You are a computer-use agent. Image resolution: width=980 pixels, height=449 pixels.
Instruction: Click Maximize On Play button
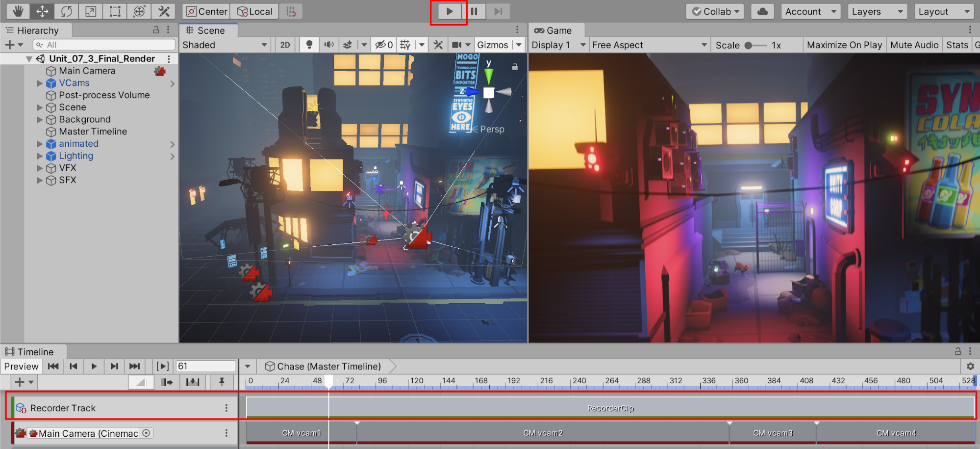point(844,45)
